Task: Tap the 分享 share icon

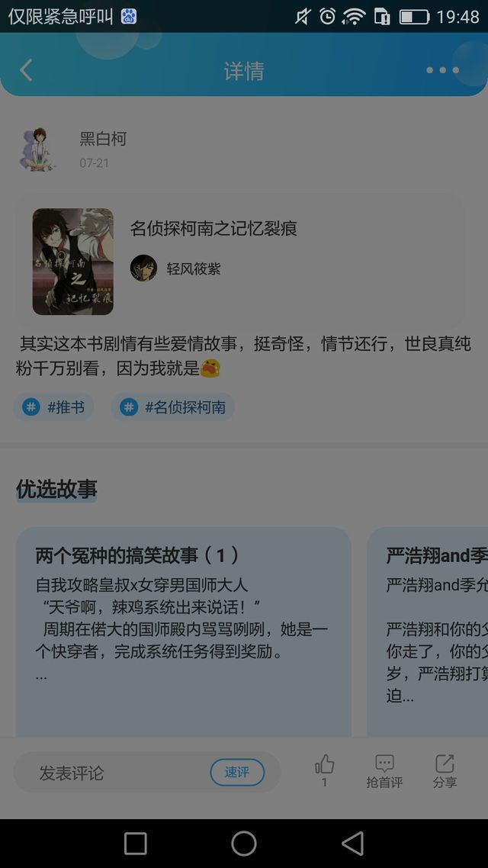Action: point(445,764)
